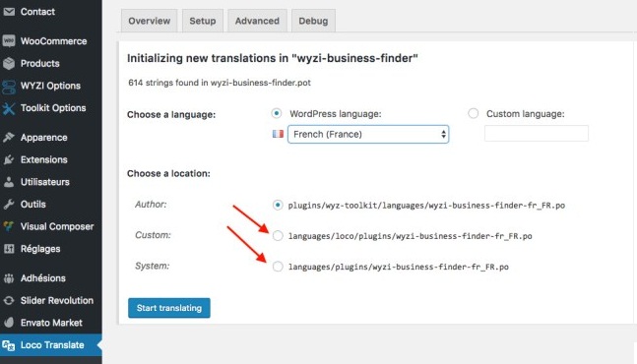Open Toolkit Options wrench icon
Screen dimensions: 637x364
pos(9,108)
